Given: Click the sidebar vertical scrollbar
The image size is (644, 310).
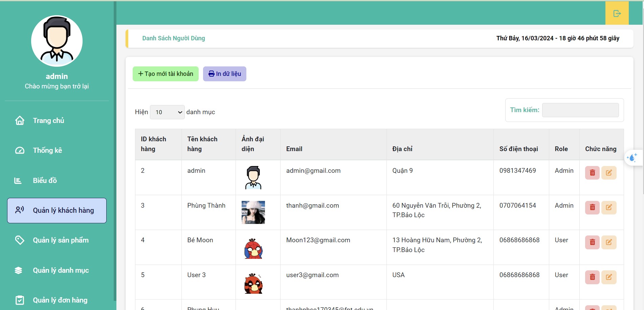Looking at the screenshot, I should click(x=115, y=151).
